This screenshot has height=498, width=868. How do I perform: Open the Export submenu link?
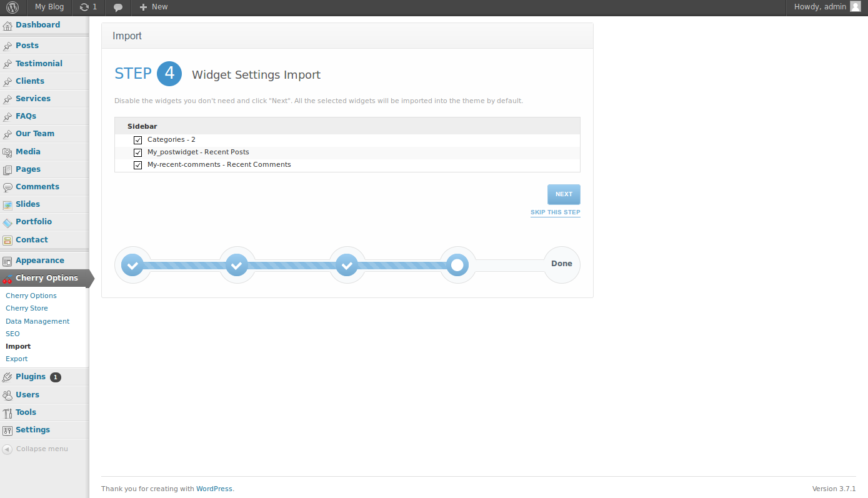(x=17, y=359)
